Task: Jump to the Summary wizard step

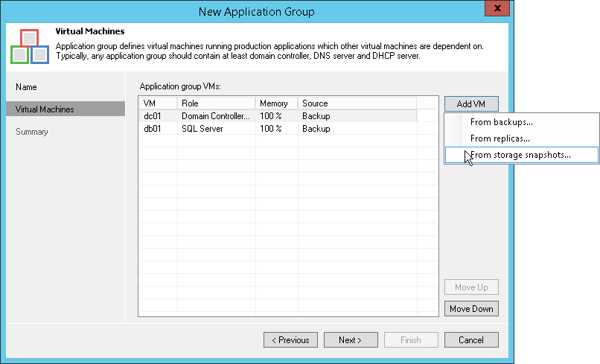Action: [32, 132]
